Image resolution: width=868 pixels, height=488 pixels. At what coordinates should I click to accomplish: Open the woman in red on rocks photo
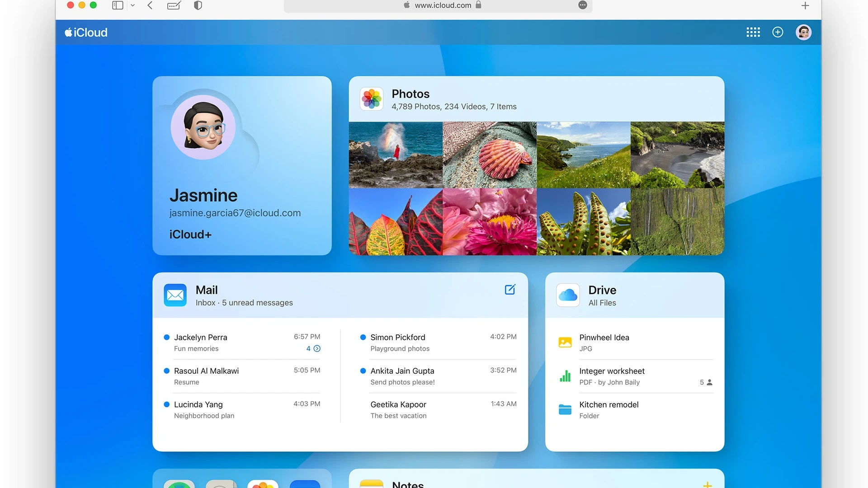coord(396,155)
